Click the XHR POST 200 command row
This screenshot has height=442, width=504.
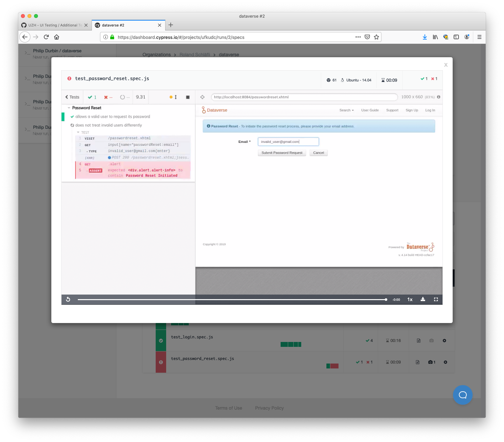[x=133, y=158]
